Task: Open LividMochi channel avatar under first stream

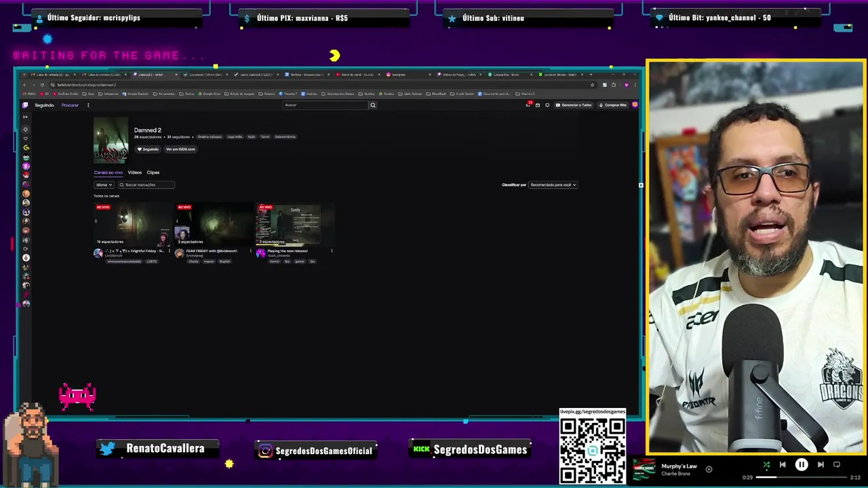Action: 98,253
